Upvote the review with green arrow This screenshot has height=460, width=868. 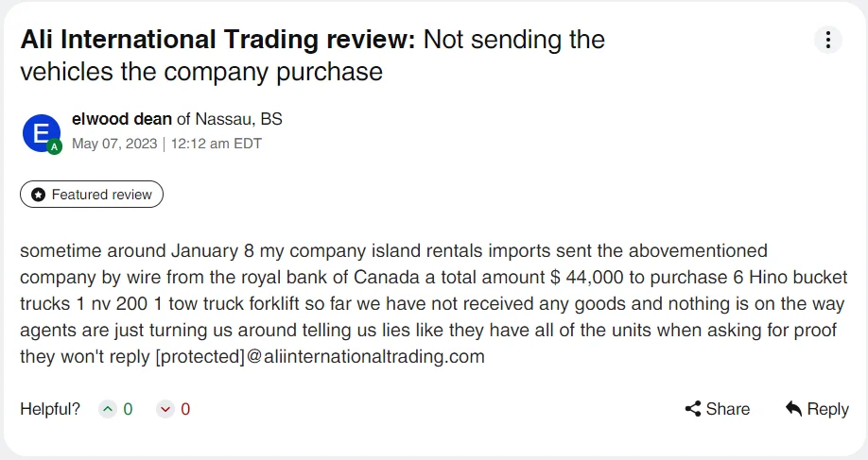(108, 409)
